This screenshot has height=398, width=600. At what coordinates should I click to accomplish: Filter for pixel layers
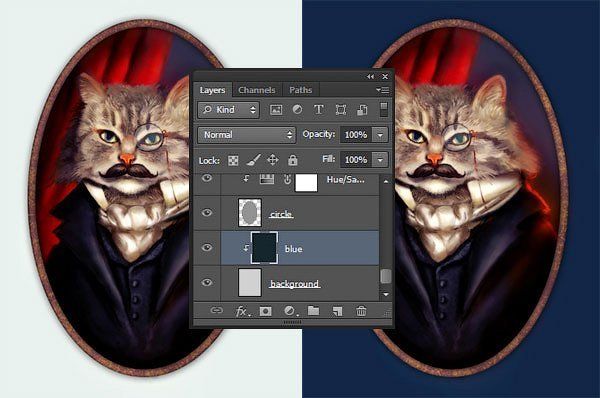coord(276,110)
